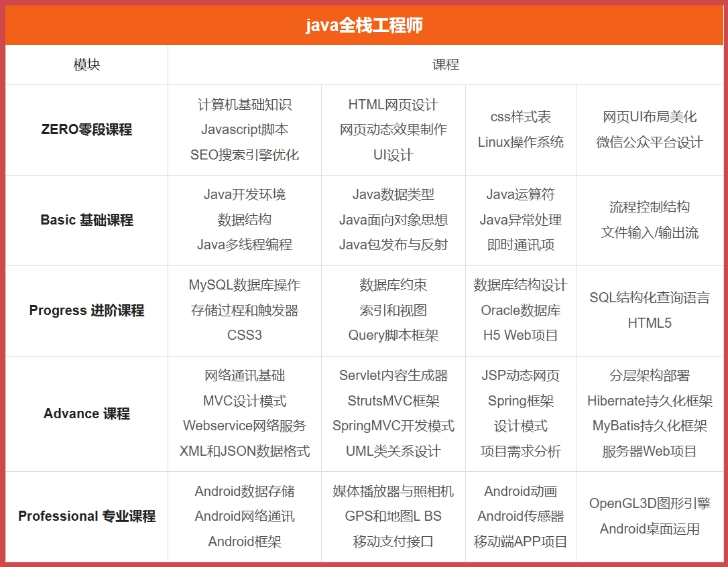Click the Linux操作系统 course item

click(520, 143)
